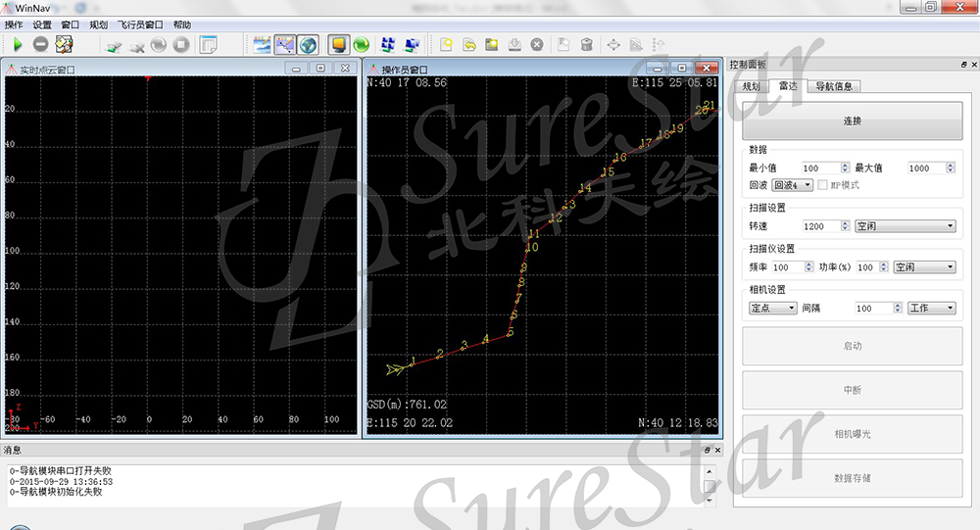This screenshot has width=980, height=530.
Task: Adjust the 转速 spinner arrows
Action: [845, 226]
